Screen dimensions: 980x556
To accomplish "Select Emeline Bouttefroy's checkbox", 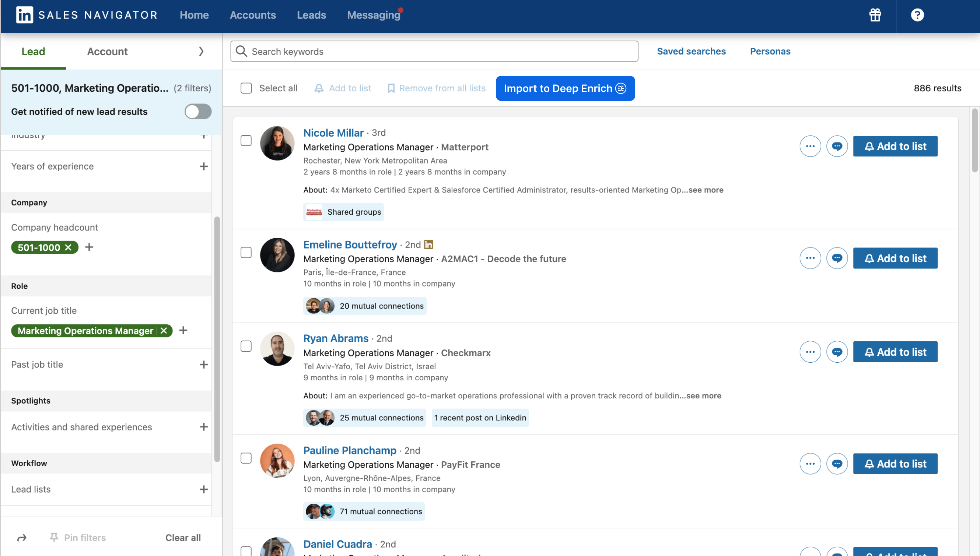I will point(246,253).
